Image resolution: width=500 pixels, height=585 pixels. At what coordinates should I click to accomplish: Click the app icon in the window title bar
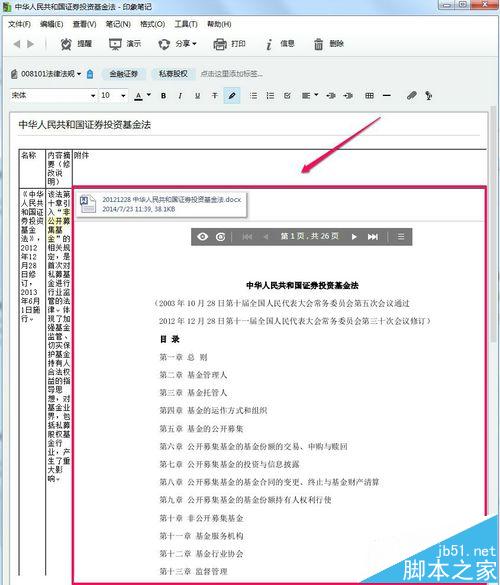7,7
